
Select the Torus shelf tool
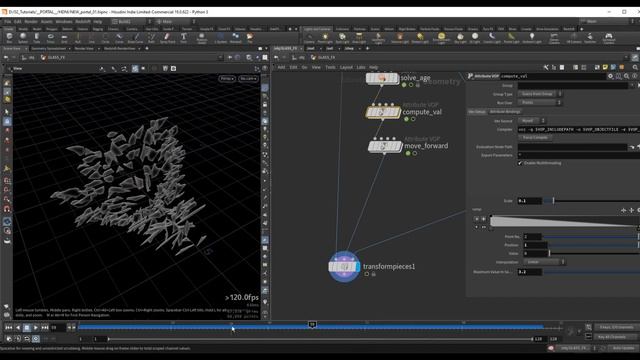tap(51, 38)
